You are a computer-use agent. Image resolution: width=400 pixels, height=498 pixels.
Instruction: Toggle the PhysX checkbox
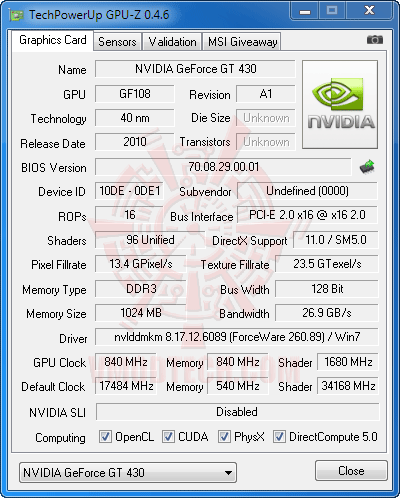tap(224, 436)
